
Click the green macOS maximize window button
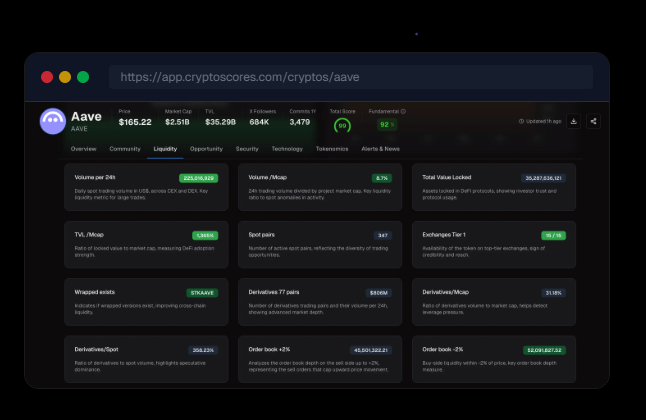83,77
